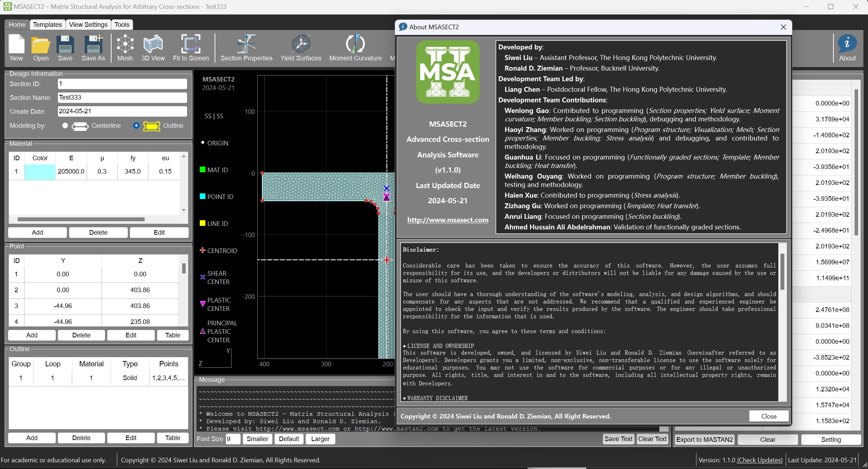Click the Smaller font button
This screenshot has height=469, width=868.
coord(257,439)
